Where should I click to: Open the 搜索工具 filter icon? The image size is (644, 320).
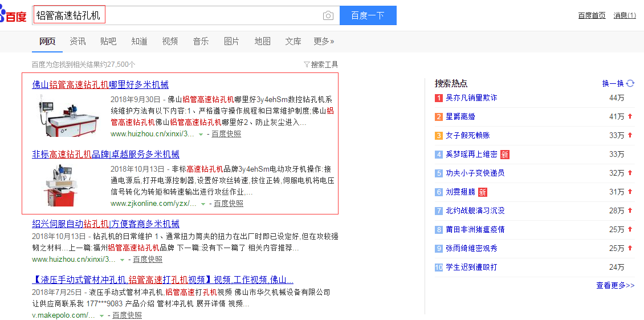tap(307, 64)
